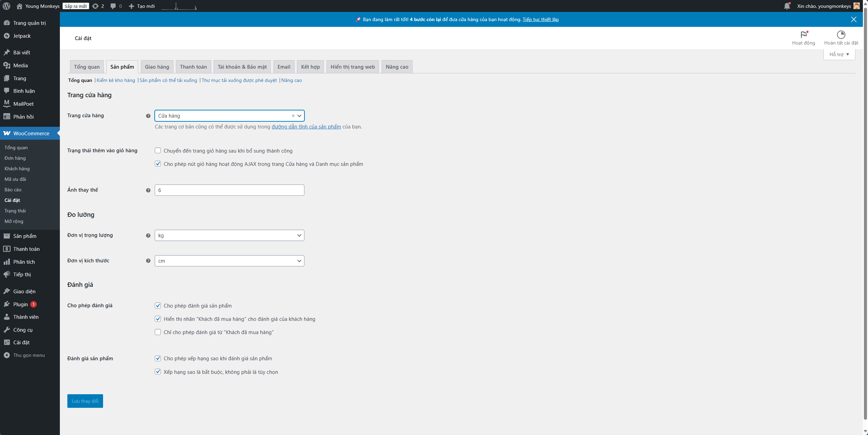Open the Kiểm kê kho hàng sub-link
This screenshot has width=868, height=435.
pos(116,80)
